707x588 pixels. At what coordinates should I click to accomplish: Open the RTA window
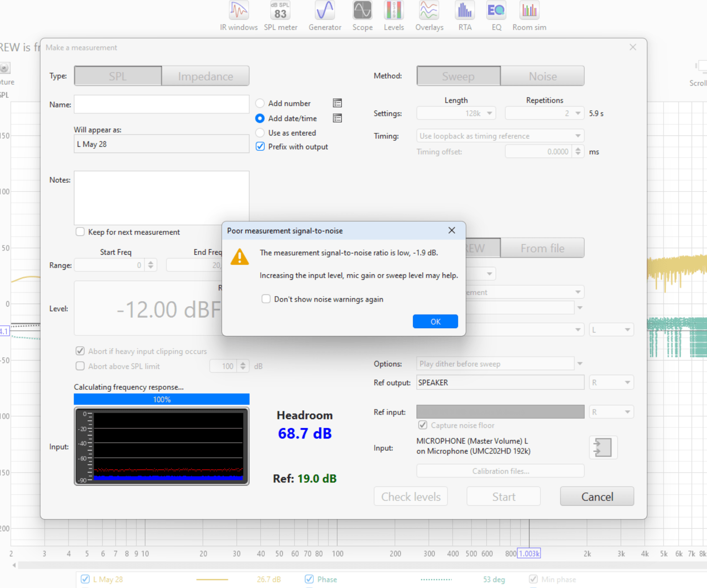pyautogui.click(x=465, y=16)
